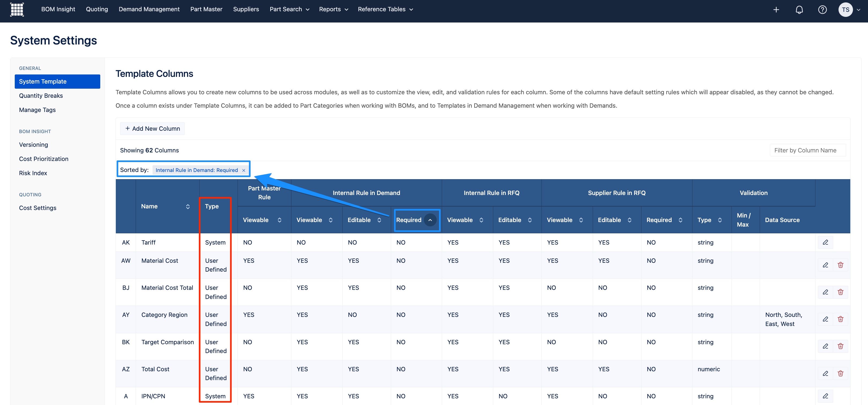Sort Validation Type column
The height and width of the screenshot is (405, 868).
point(720,220)
